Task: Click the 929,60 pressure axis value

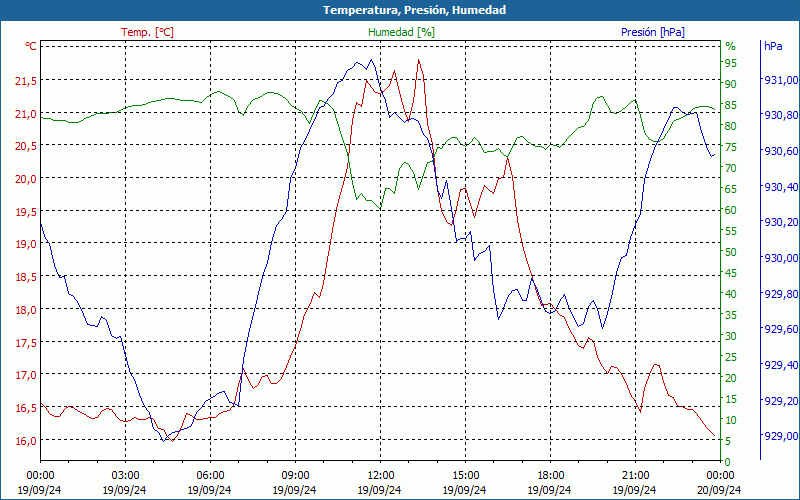Action: tap(781, 329)
